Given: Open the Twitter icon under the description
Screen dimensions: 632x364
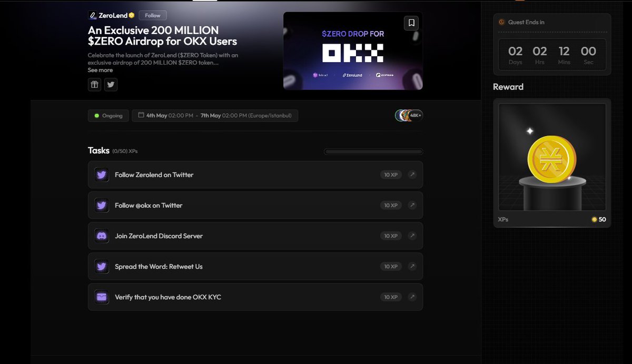Looking at the screenshot, I should coord(111,84).
